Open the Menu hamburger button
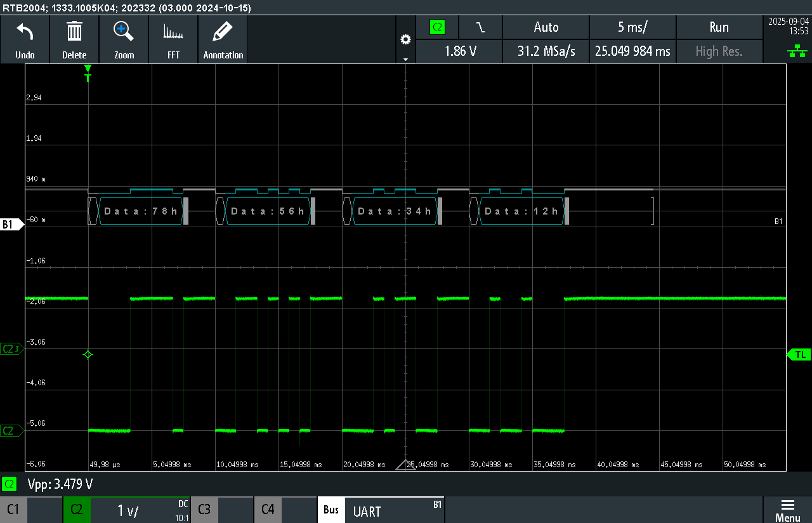Image resolution: width=812 pixels, height=523 pixels. [x=787, y=510]
